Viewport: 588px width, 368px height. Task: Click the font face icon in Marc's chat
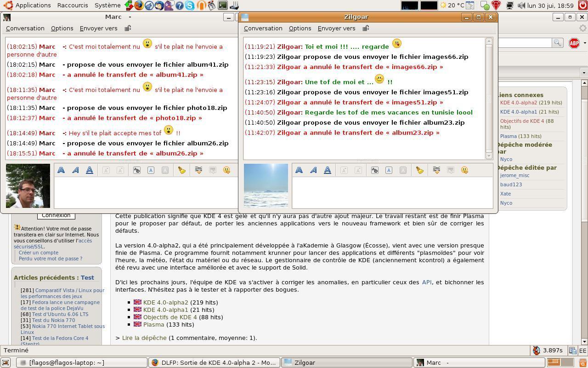[x=136, y=170]
